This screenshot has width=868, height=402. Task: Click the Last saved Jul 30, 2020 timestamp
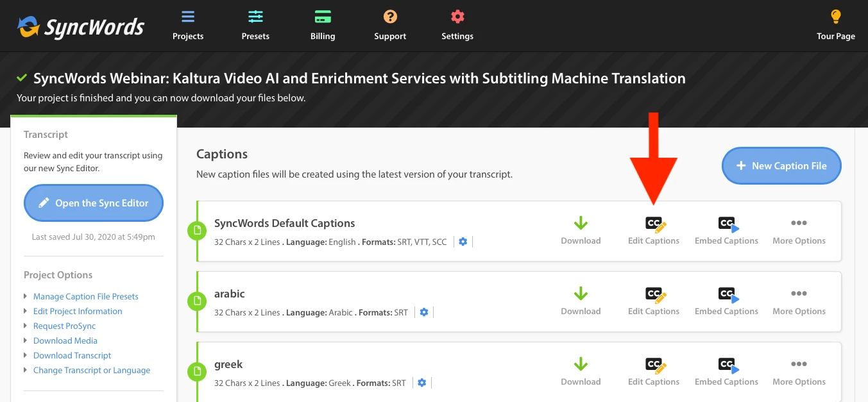[94, 237]
